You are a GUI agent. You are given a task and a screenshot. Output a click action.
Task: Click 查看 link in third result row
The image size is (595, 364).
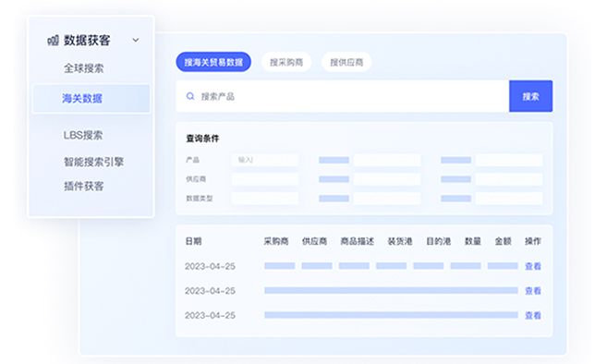coord(533,315)
